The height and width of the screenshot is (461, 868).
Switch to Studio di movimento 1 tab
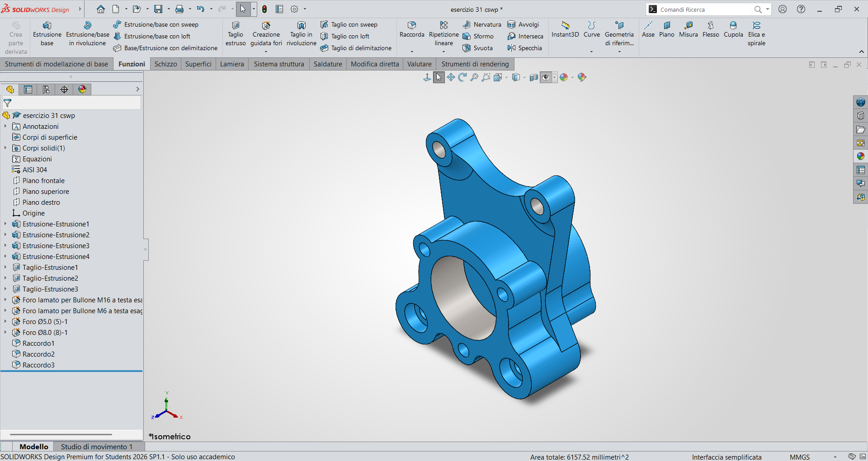point(97,447)
